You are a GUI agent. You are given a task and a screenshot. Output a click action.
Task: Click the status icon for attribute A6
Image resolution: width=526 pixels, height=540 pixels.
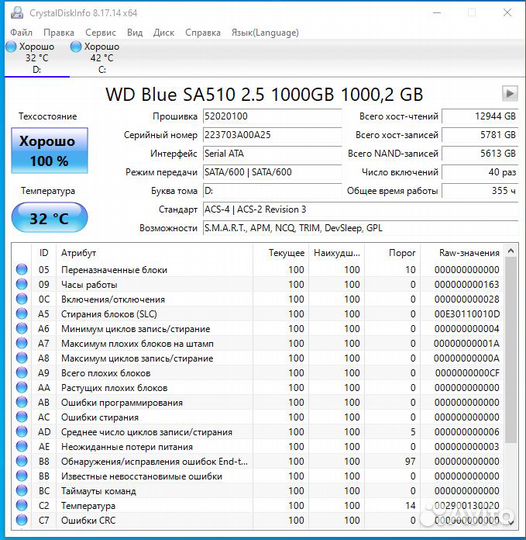22,329
